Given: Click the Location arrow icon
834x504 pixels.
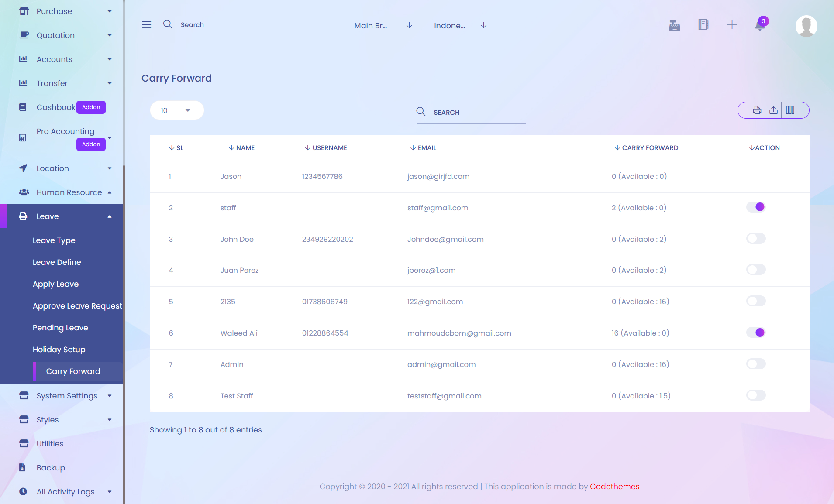Looking at the screenshot, I should 23,168.
